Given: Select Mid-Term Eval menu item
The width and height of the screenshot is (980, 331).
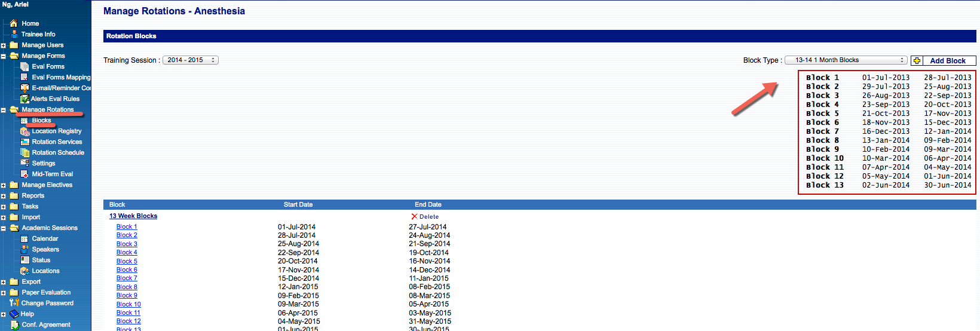Looking at the screenshot, I should 52,174.
